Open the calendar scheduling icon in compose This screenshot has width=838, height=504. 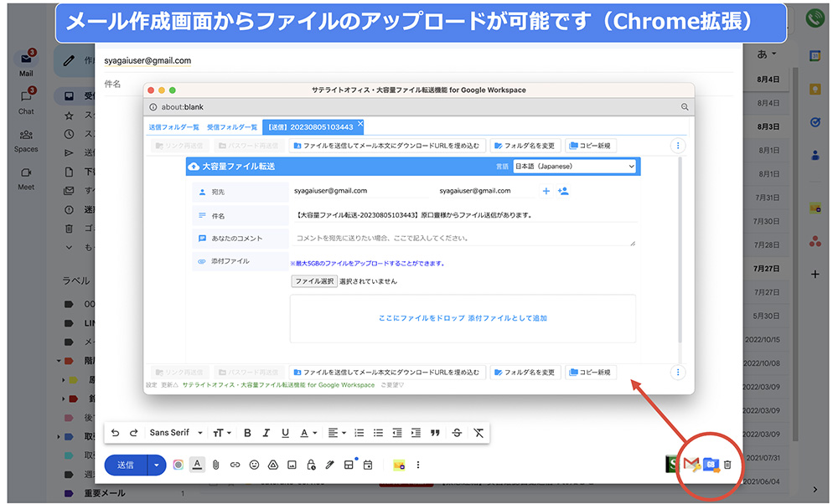point(368,465)
